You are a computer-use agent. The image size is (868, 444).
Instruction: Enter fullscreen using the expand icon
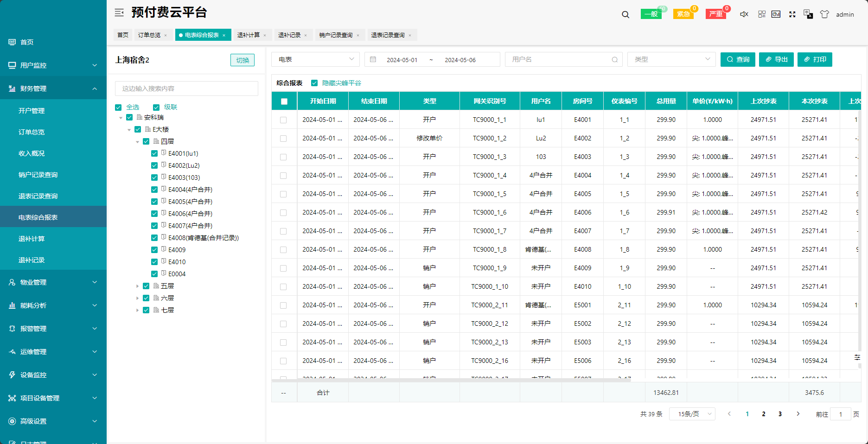[x=792, y=14]
